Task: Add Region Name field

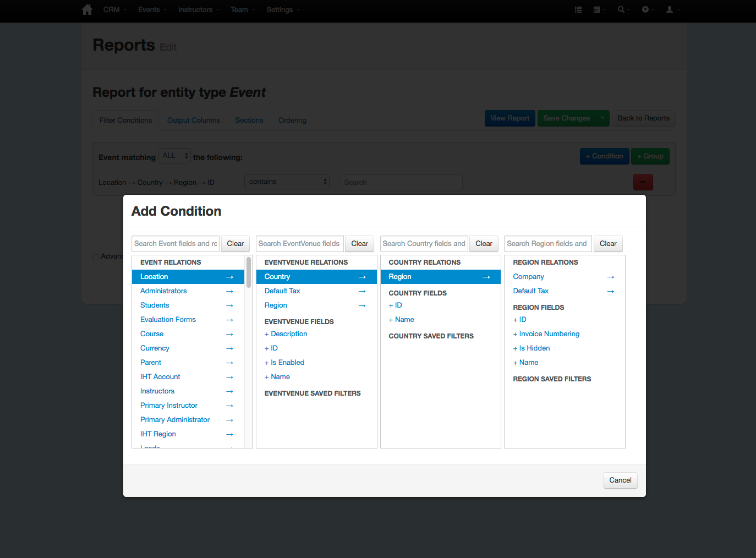Action: click(x=525, y=363)
